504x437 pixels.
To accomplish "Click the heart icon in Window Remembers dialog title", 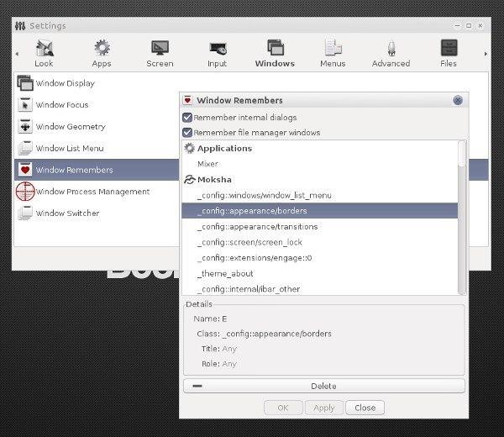I will tap(187, 100).
